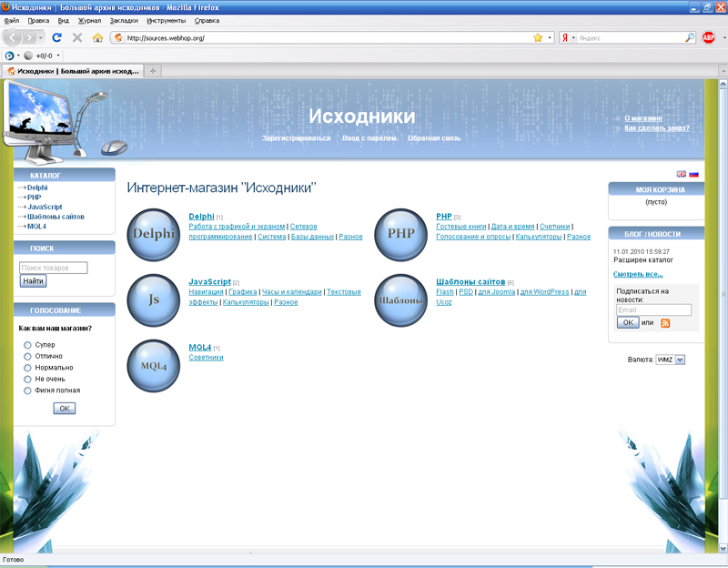728x568 pixels.
Task: Reload page with the refresh icon
Action: [56, 37]
